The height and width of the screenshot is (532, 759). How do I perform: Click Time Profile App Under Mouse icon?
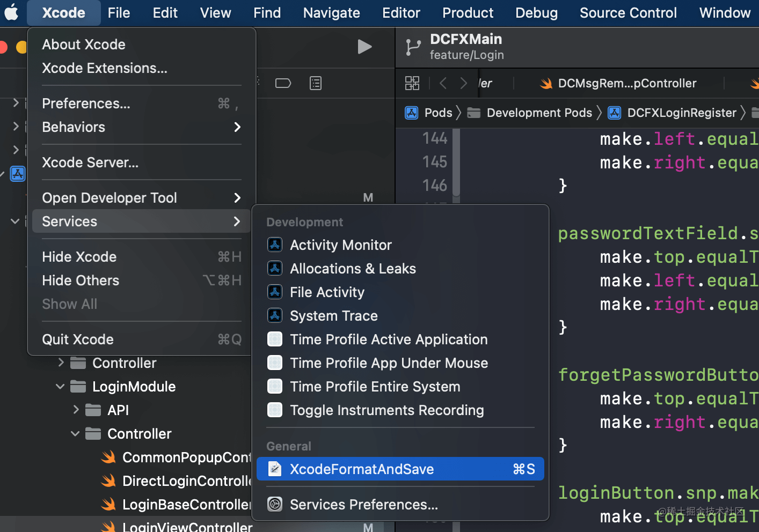coord(275,363)
